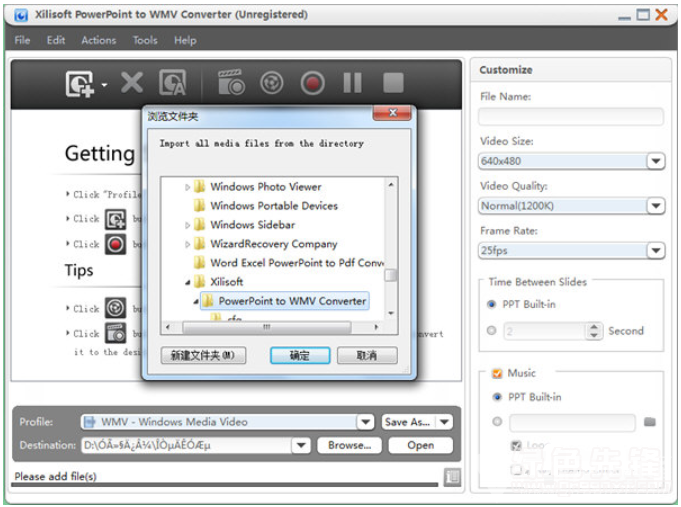This screenshot has width=681, height=507.
Task: Click the Record icon in Getting Started
Action: 116,245
